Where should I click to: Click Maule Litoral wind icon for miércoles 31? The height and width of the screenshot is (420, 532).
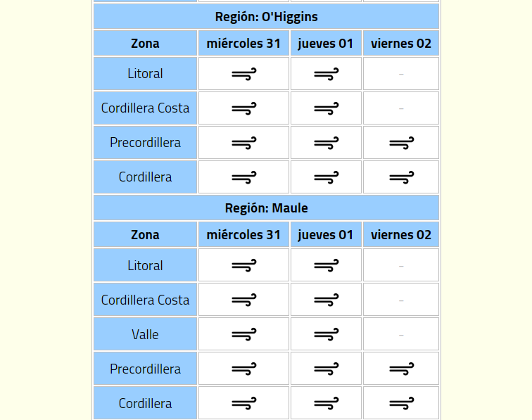click(x=244, y=265)
